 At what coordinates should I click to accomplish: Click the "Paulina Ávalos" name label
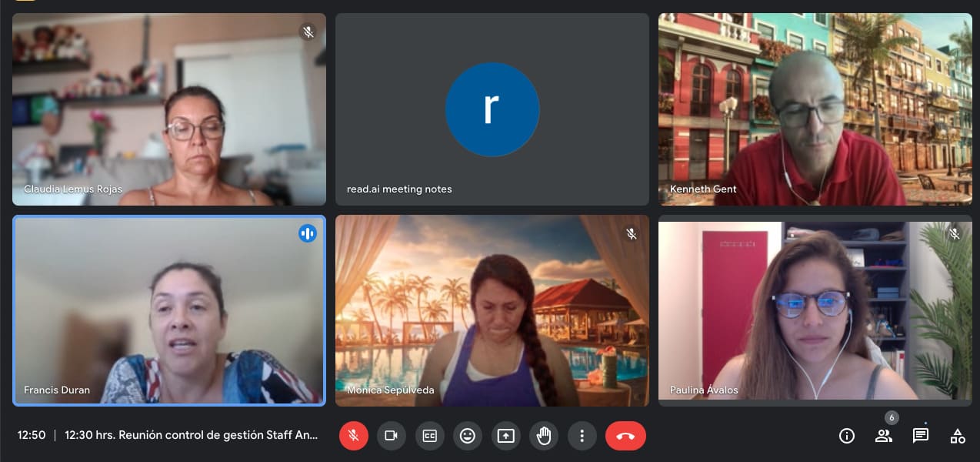tap(704, 390)
